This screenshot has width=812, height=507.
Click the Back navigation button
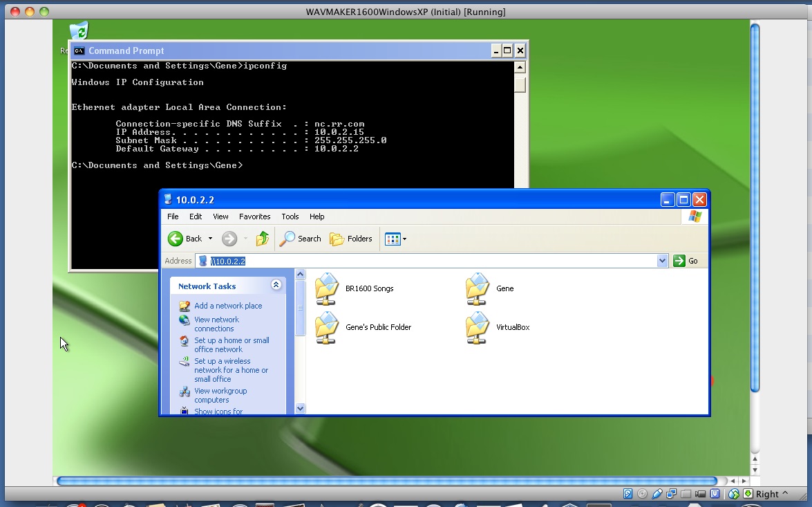185,239
